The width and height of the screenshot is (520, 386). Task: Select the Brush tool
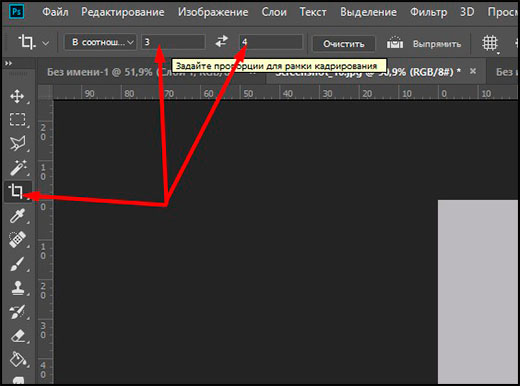tap(17, 264)
